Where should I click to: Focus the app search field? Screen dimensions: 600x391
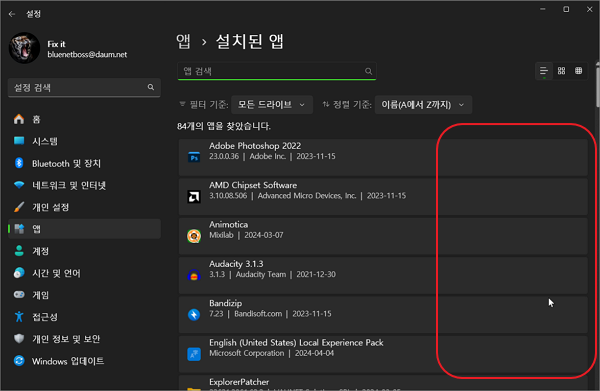pyautogui.click(x=277, y=71)
